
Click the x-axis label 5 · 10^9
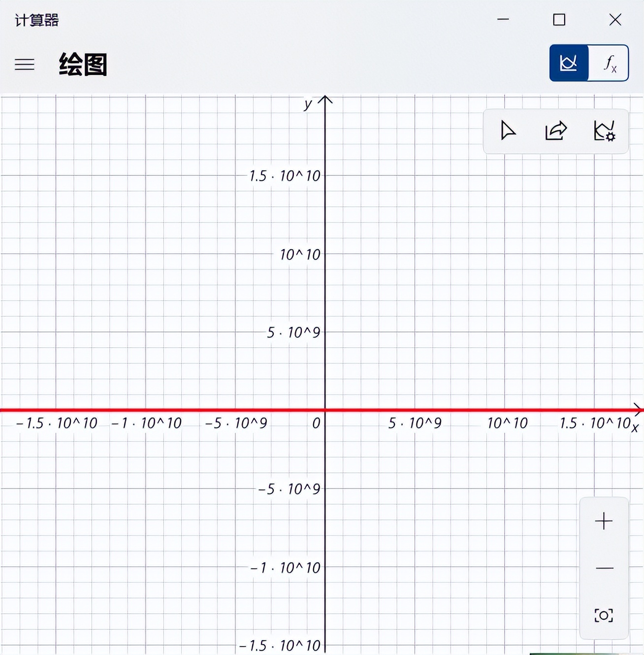[415, 423]
